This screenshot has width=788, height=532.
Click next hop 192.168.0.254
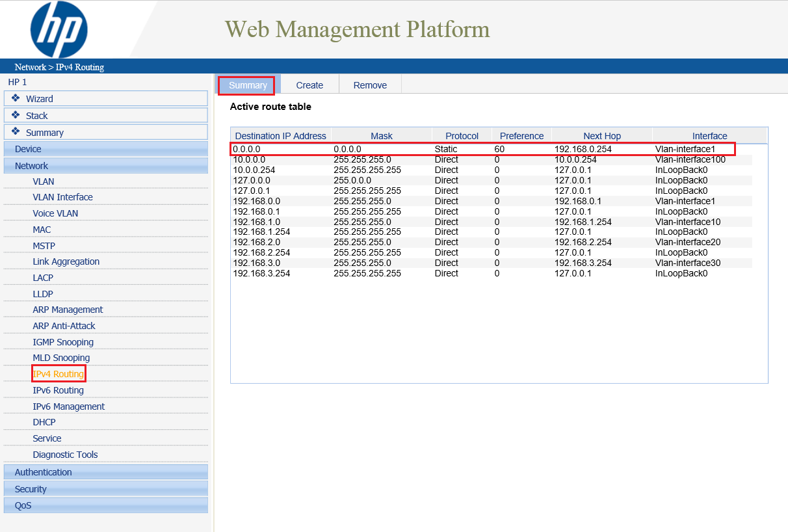(583, 149)
